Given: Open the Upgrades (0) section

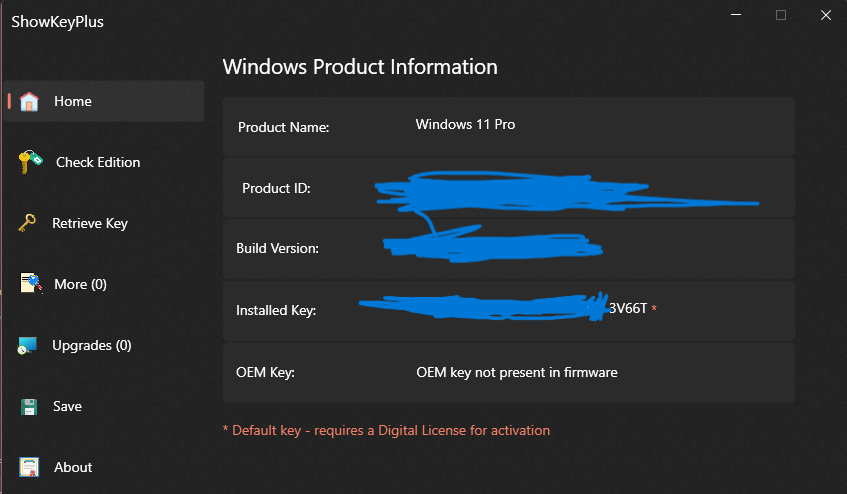Looking at the screenshot, I should click(92, 346).
